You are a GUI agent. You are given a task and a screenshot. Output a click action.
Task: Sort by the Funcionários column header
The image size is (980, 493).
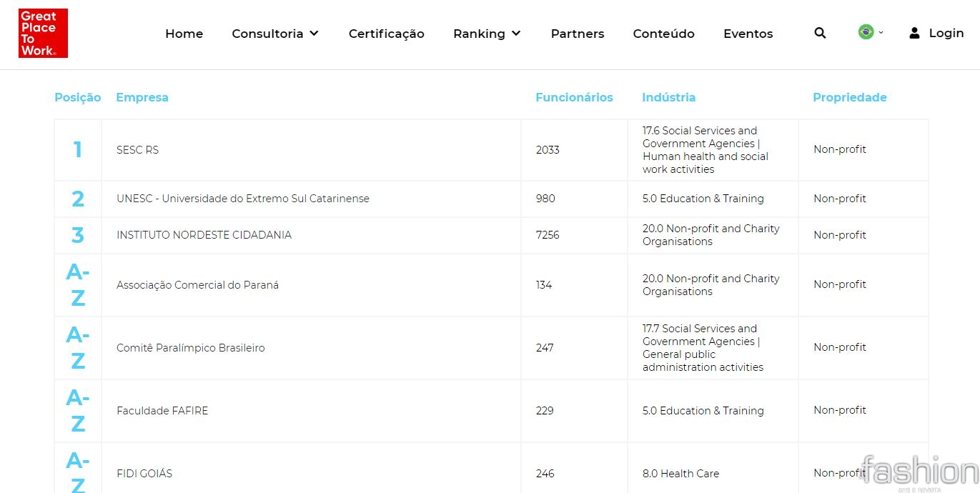click(574, 97)
